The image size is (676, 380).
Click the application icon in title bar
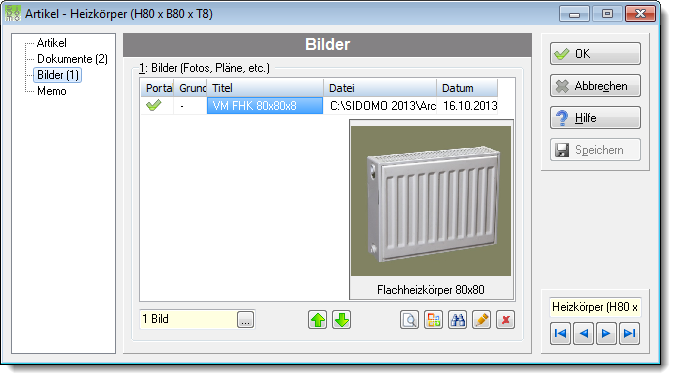coord(13,13)
